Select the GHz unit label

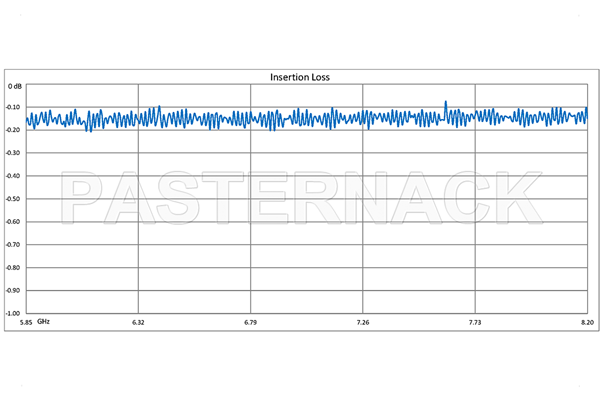coord(44,322)
